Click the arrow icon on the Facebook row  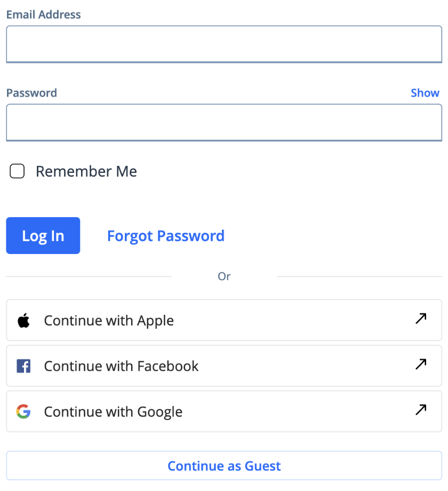421,365
